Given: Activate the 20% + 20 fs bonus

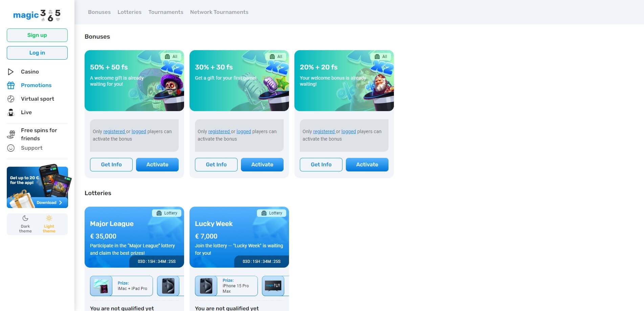Looking at the screenshot, I should [367, 165].
